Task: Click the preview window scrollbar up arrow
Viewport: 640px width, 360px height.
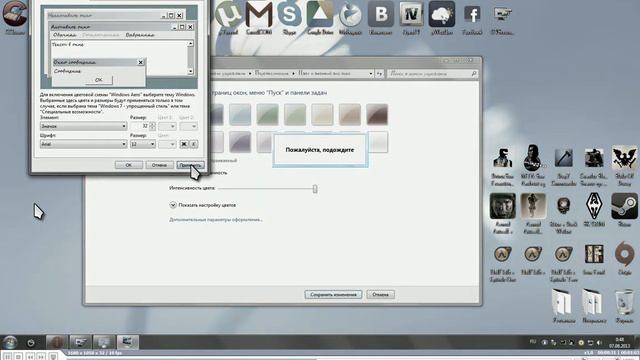Action: coord(190,44)
